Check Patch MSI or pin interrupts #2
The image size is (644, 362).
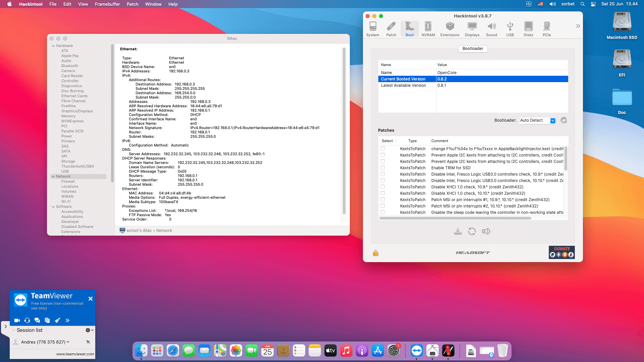383,206
